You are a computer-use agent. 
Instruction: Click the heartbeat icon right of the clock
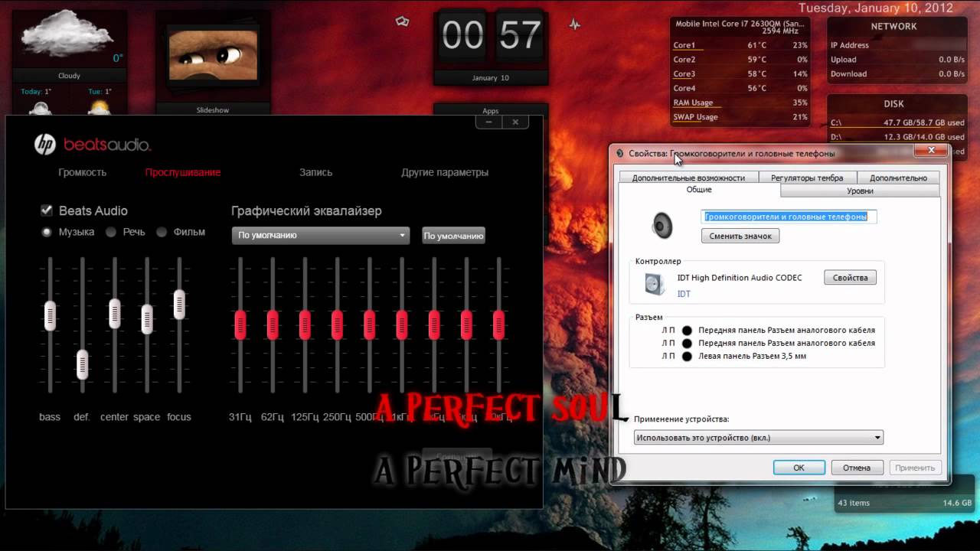point(574,24)
